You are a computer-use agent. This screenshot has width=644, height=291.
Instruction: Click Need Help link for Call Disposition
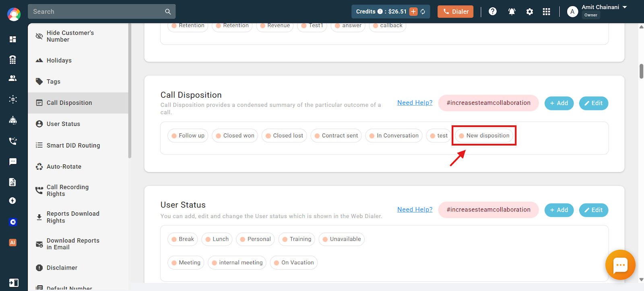click(x=415, y=103)
